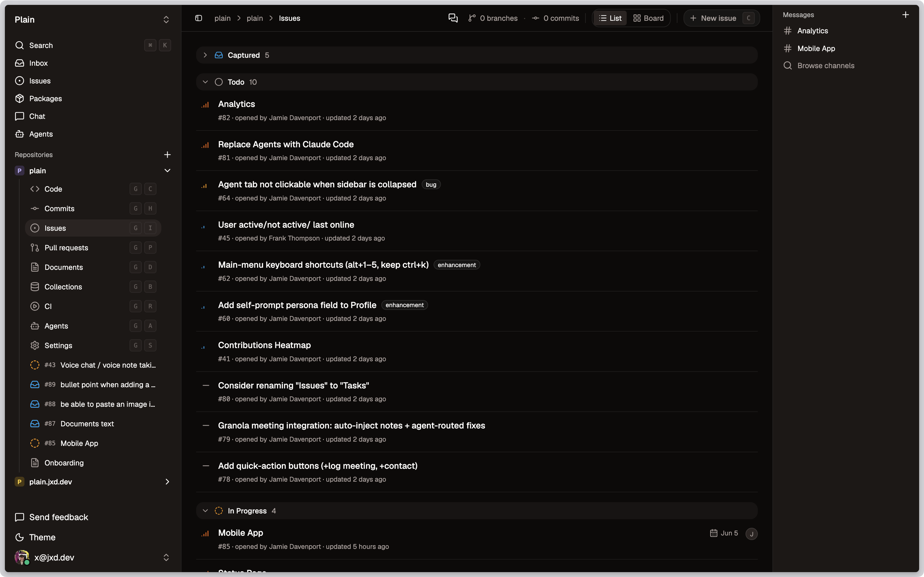The width and height of the screenshot is (924, 577).
Task: Click enhancement label on Main-menu keyboard shortcuts
Action: [x=457, y=265]
